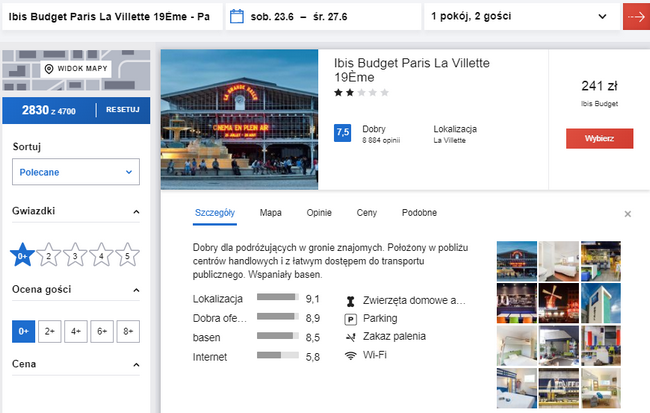Screen dimensions: 650x413
Task: Click the 241 zł price
Action: [599, 86]
